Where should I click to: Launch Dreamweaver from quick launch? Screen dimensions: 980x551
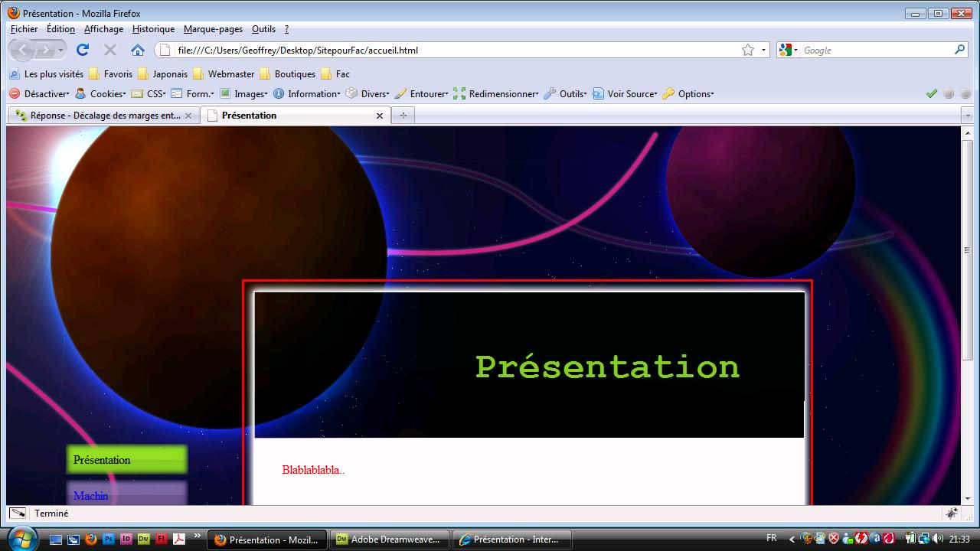pyautogui.click(x=143, y=539)
